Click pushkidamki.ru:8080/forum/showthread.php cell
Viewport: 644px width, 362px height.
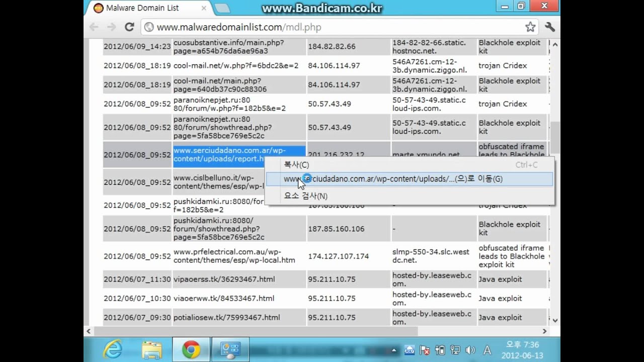click(239, 229)
